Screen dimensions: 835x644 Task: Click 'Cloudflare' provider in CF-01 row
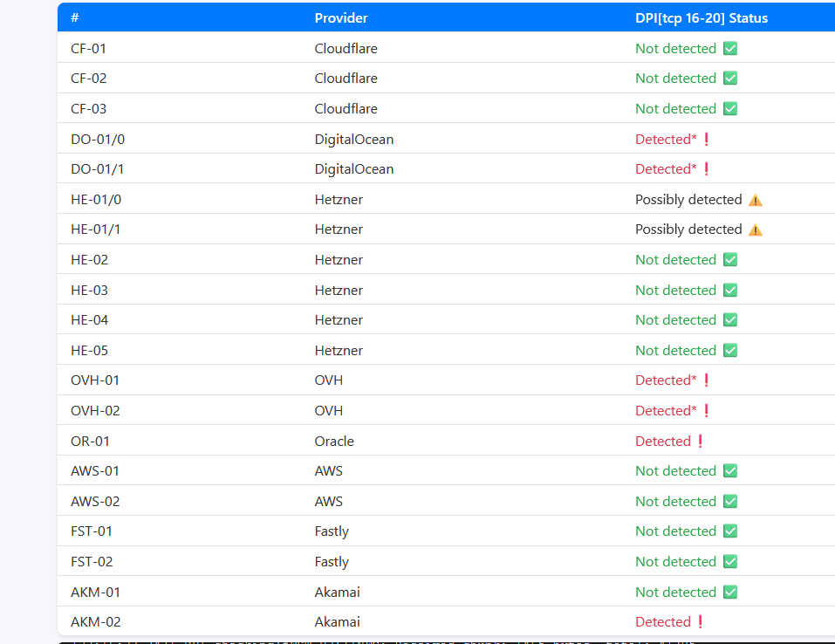point(346,49)
